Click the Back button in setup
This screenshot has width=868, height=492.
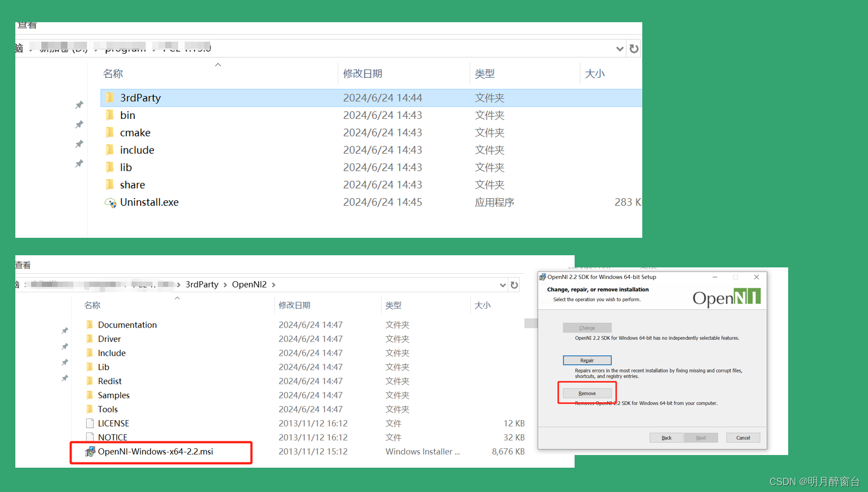667,438
